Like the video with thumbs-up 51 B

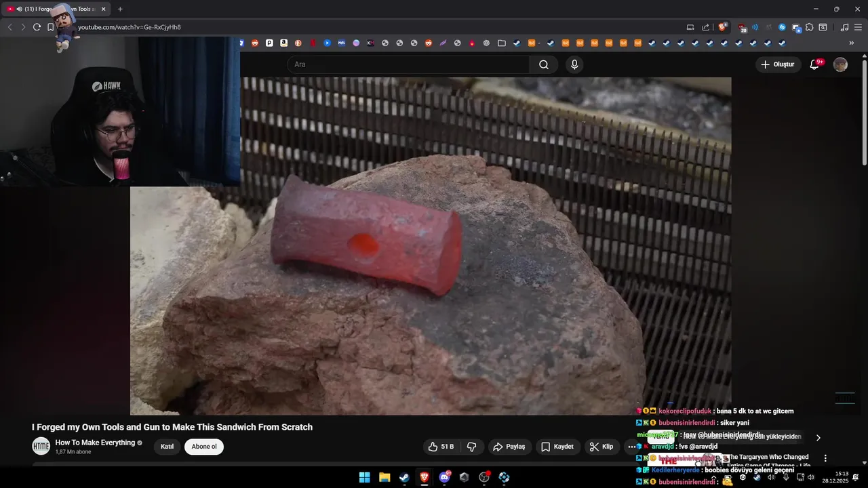[x=441, y=447]
